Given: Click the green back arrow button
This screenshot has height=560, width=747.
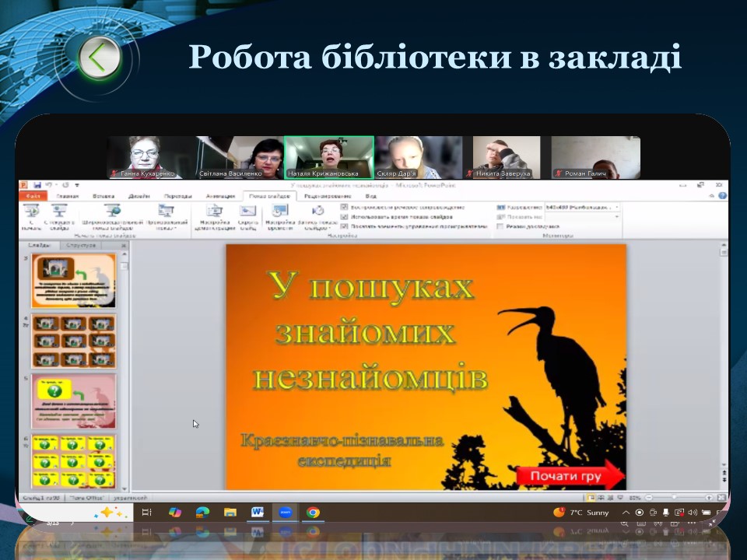Looking at the screenshot, I should [99, 58].
